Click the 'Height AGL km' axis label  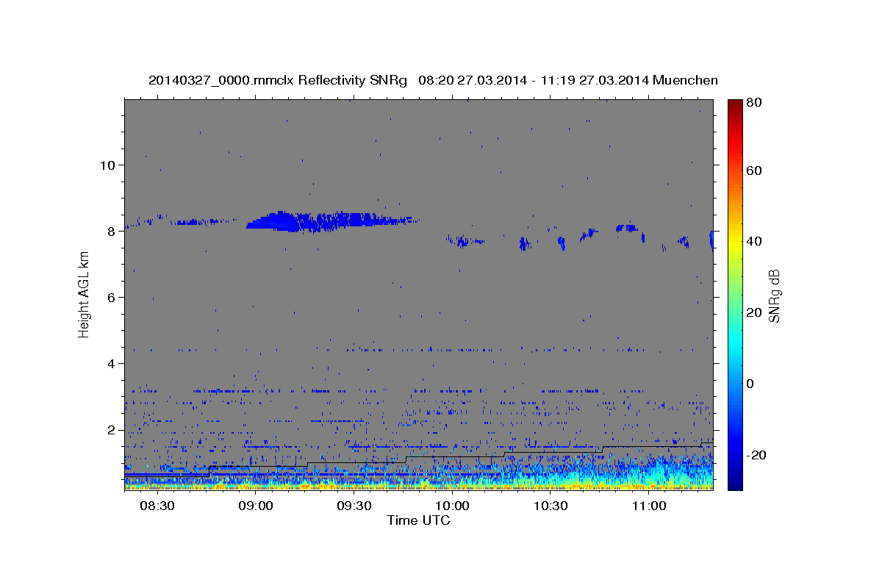coord(84,294)
